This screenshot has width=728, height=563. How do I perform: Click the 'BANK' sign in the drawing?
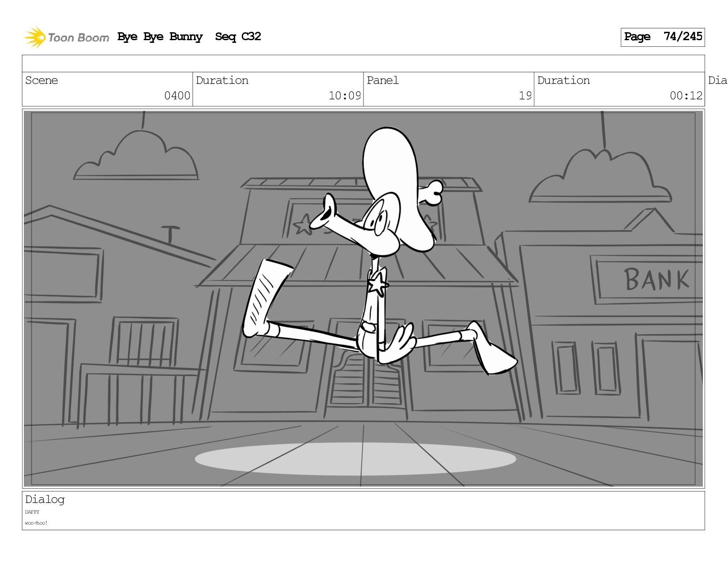[x=657, y=280]
